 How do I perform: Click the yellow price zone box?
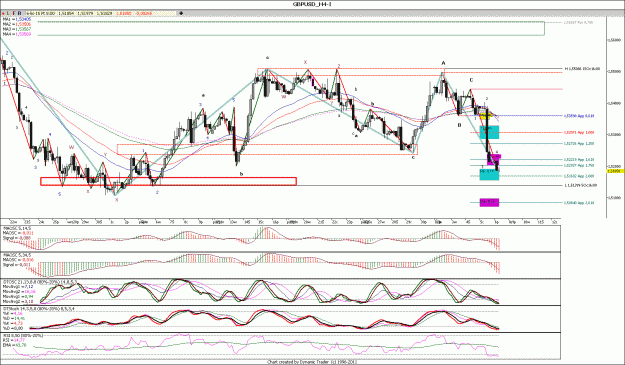click(x=485, y=116)
